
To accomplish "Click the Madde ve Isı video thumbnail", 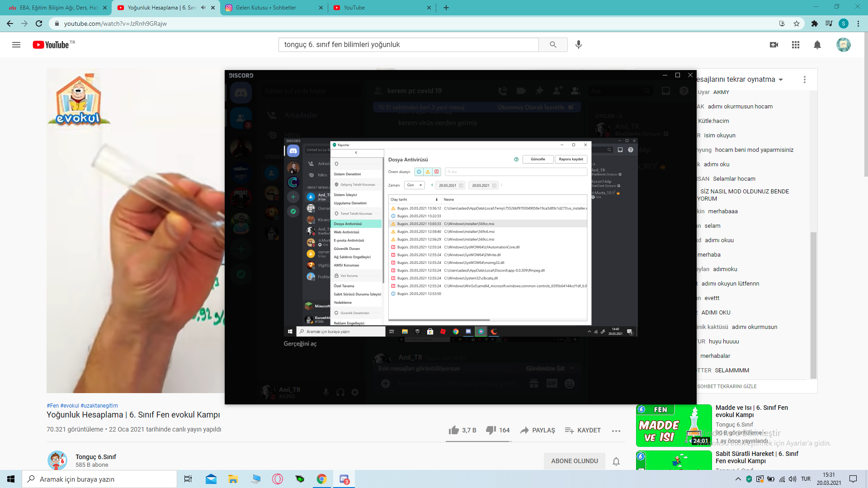I will coord(674,426).
